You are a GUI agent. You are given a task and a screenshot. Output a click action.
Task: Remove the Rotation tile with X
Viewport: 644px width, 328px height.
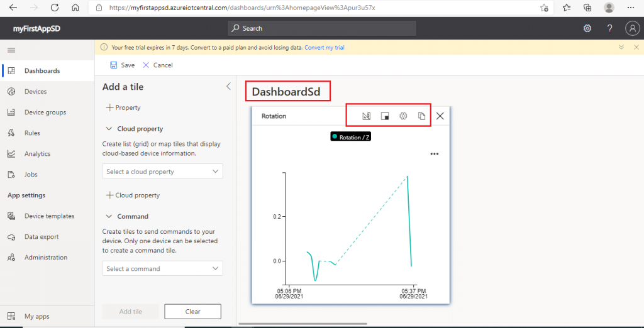point(440,116)
